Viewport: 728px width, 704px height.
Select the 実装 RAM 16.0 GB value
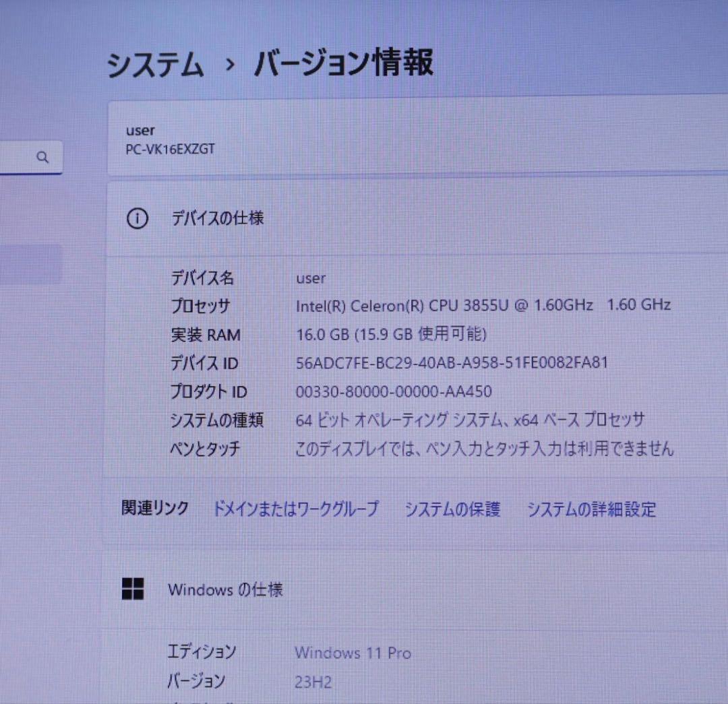pos(393,333)
